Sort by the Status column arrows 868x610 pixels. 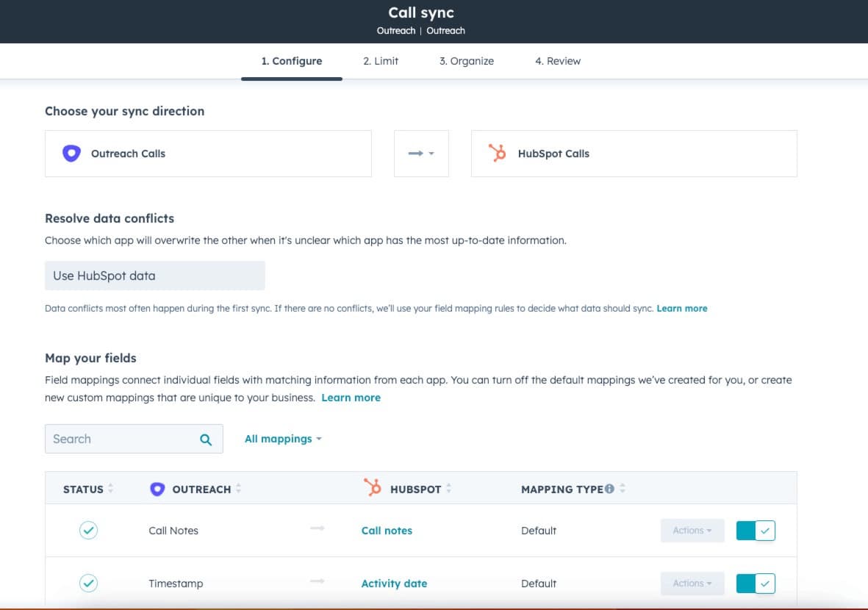[x=111, y=489]
